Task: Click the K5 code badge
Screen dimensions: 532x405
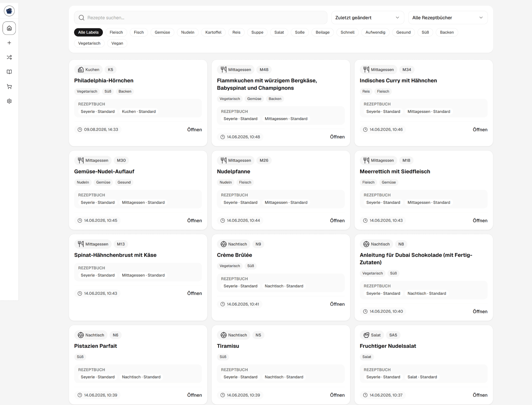Action: pos(110,70)
